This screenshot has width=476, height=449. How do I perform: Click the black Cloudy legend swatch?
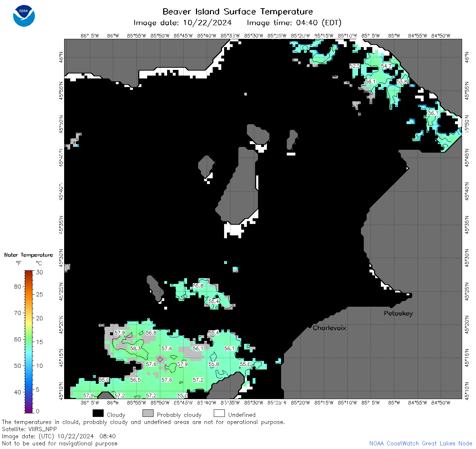(x=98, y=413)
